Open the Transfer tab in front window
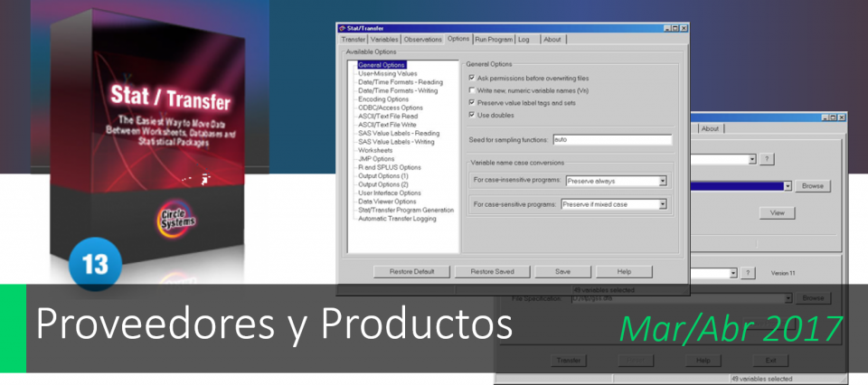 coord(354,39)
